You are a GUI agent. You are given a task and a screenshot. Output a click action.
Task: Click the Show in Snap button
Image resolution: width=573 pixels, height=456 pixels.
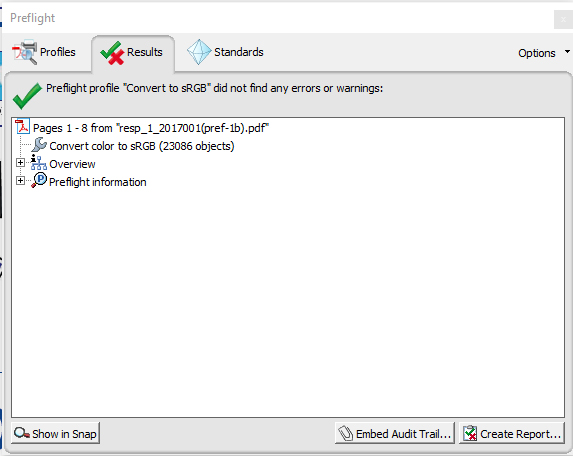pos(55,433)
